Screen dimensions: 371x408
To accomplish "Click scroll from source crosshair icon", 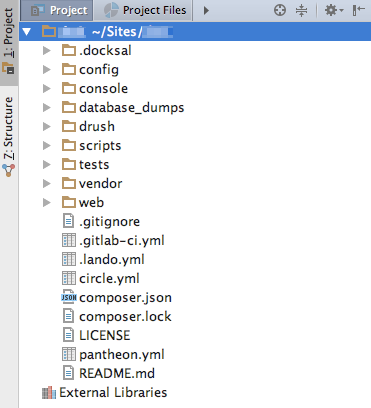I will pyautogui.click(x=280, y=10).
